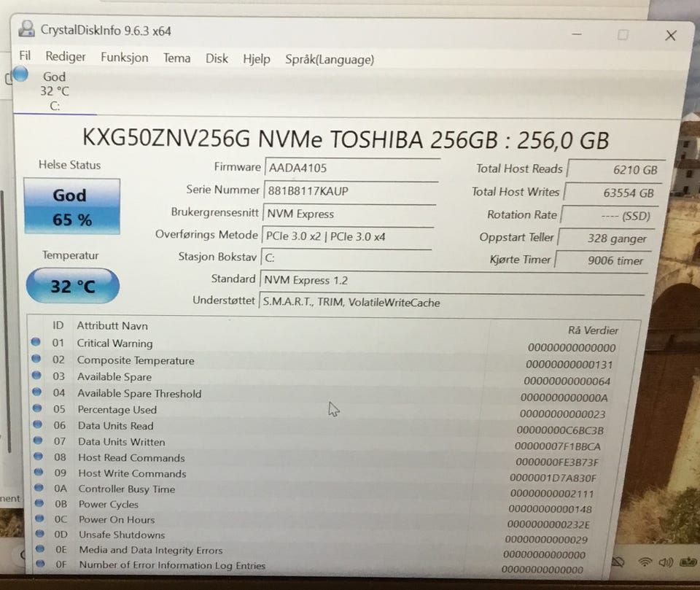Select the Critical Warning attribute name
Screen dimensions: 700x590
click(x=114, y=343)
